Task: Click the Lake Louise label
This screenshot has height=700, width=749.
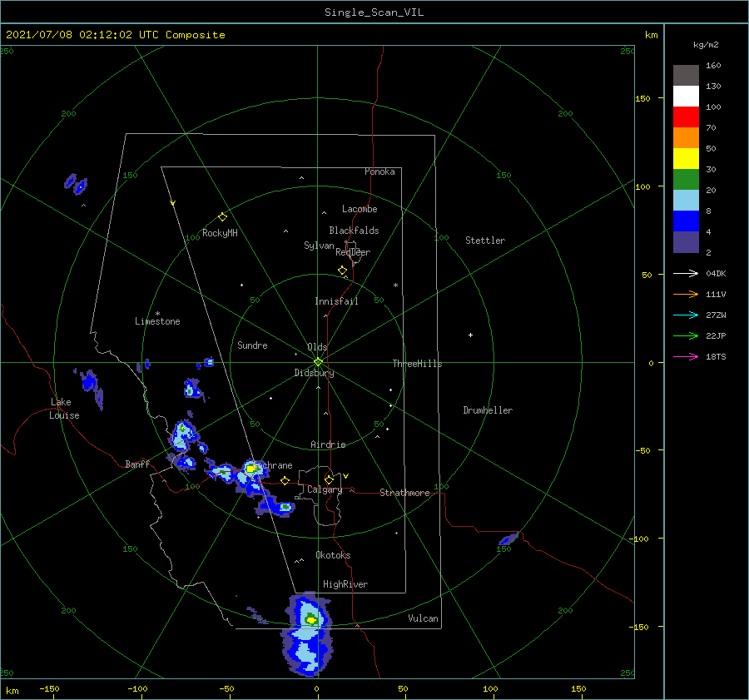Action: coord(64,409)
